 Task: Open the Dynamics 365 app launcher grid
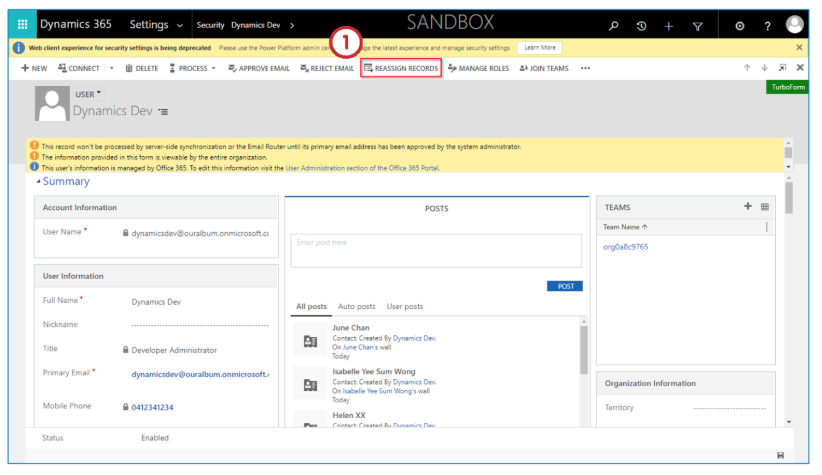[23, 24]
